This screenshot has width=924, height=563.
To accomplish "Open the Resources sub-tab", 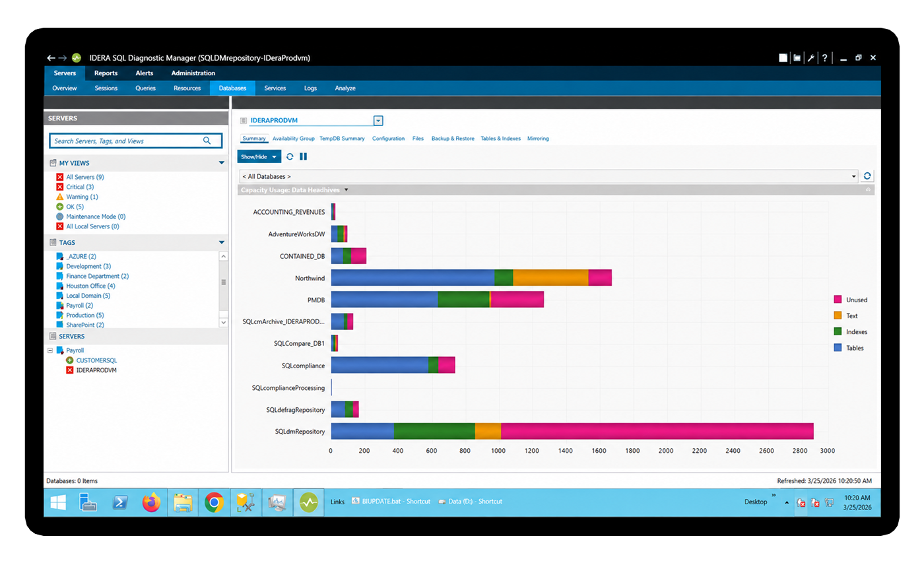I will (187, 88).
